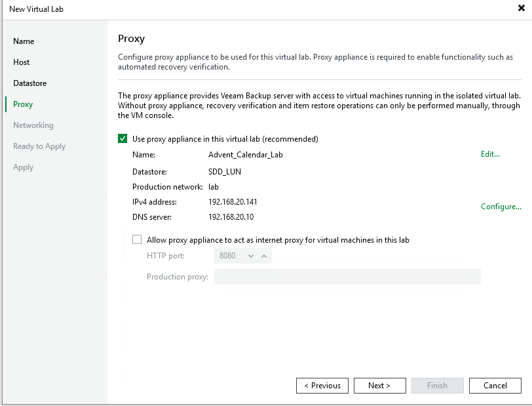Select the Proxy step in sidebar
532x406 pixels.
pos(23,104)
